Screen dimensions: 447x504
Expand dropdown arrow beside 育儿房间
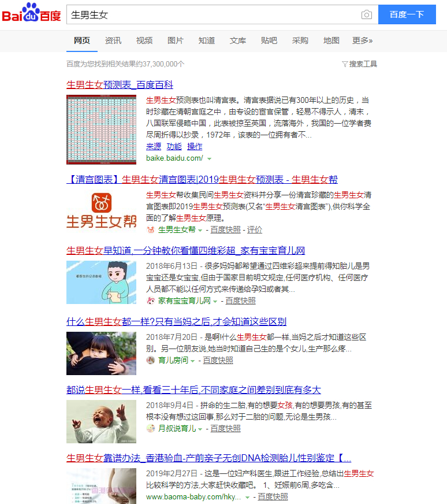(193, 361)
